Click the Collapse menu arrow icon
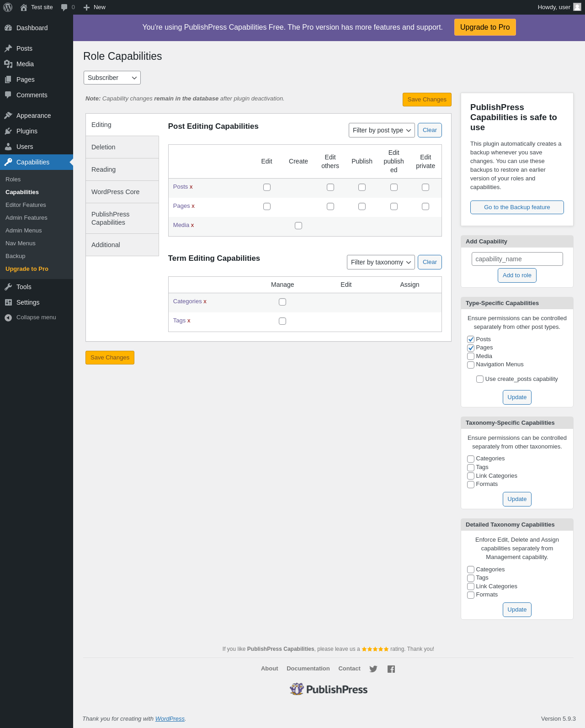Image resolution: width=585 pixels, height=728 pixels. click(x=8, y=317)
